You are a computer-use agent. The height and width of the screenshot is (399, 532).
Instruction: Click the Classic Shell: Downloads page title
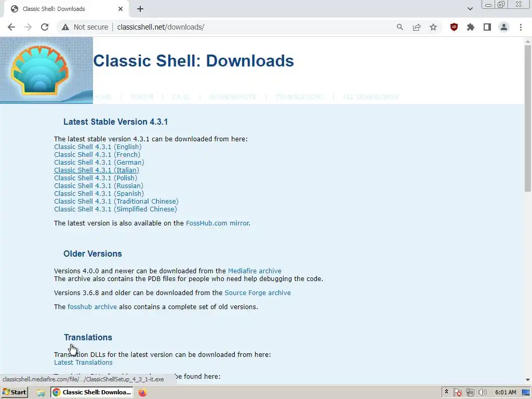(x=194, y=61)
